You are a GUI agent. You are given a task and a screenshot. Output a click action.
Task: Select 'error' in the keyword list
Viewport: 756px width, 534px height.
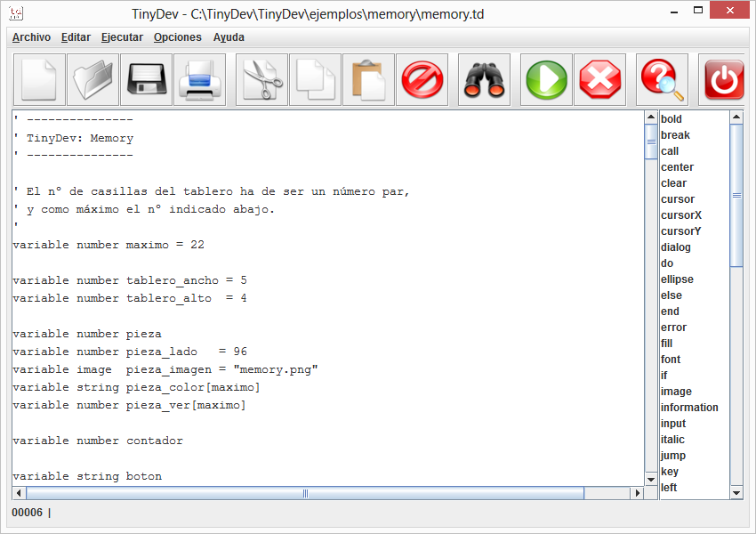pyautogui.click(x=673, y=327)
